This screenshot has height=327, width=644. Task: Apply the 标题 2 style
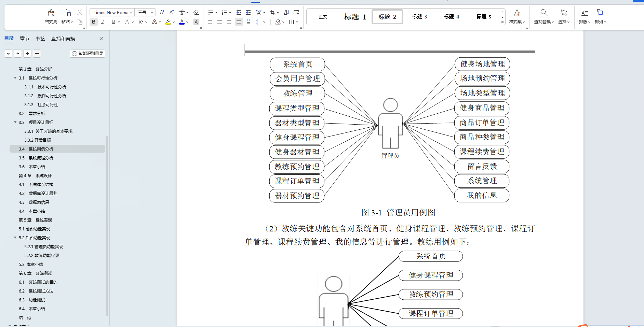click(388, 17)
